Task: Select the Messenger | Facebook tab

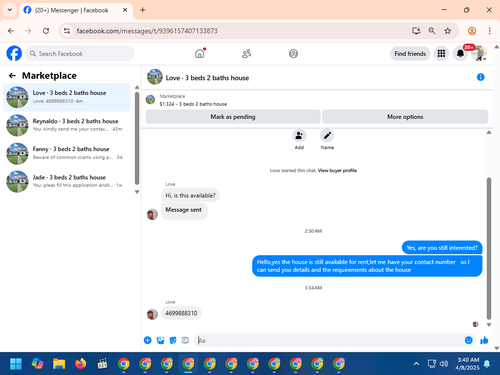Action: [x=76, y=10]
